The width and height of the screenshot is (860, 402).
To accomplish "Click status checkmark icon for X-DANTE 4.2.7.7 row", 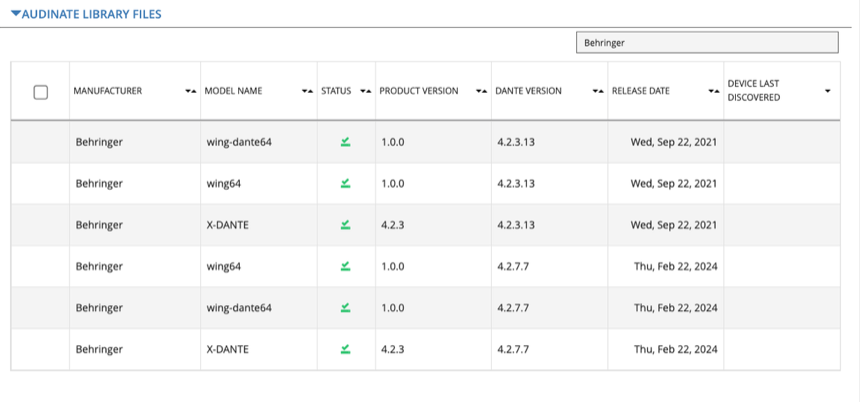I will (346, 349).
